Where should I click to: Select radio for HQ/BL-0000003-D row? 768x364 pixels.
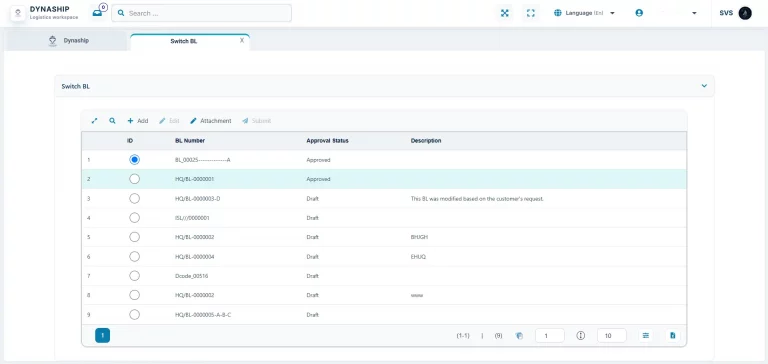[x=134, y=198]
